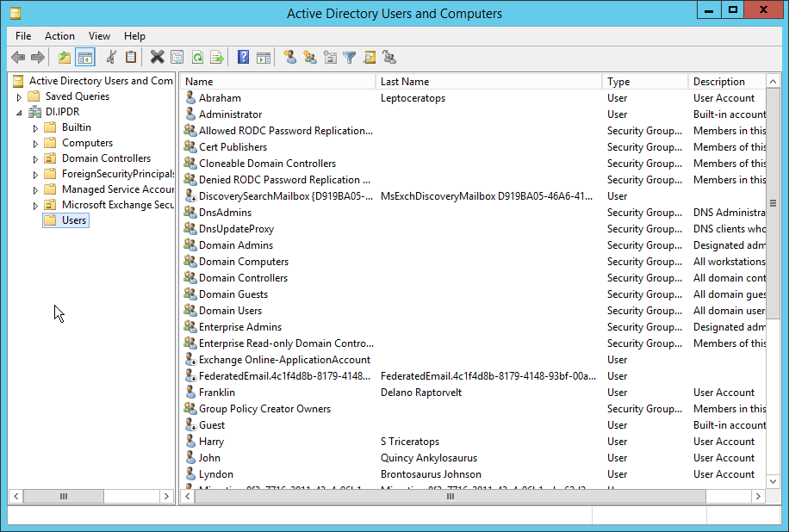Click the Export List toolbar icon
Image resolution: width=789 pixels, height=532 pixels.
pos(217,58)
